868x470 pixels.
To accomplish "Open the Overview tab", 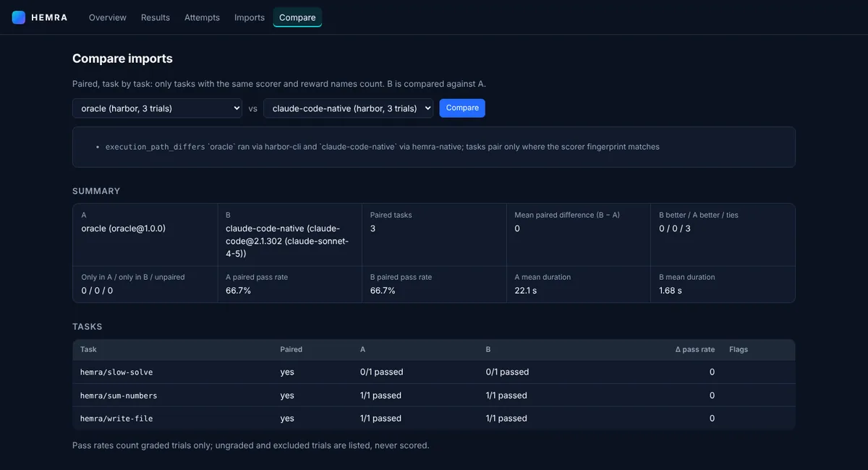I will [108, 17].
